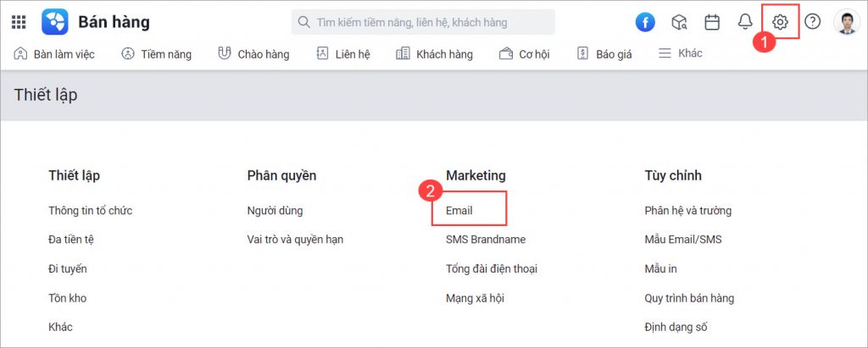This screenshot has height=348, width=868.
Task: Open Mạng xã hội settings
Action: (475, 298)
